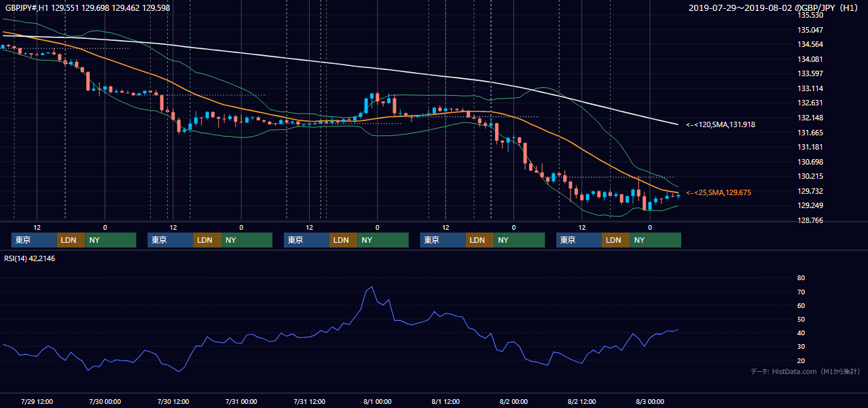The height and width of the screenshot is (408, 868).
Task: Select the 7/31 12:00 time label
Action: [x=309, y=401]
